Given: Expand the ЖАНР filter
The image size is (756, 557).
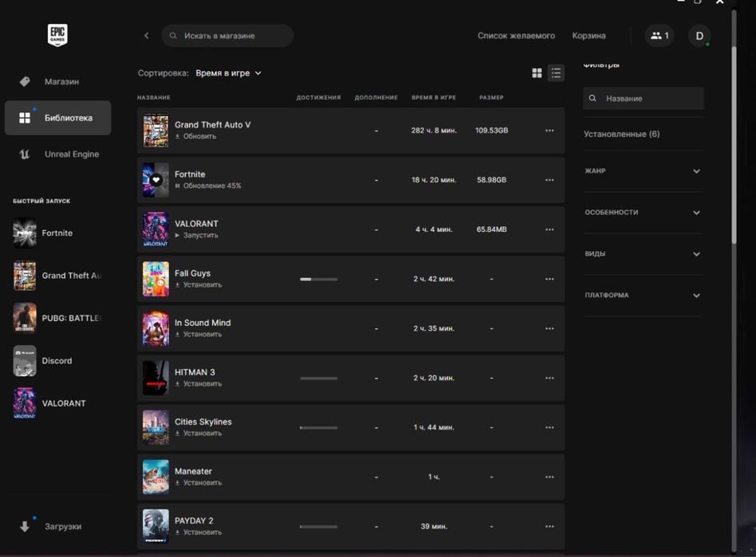Looking at the screenshot, I should coord(644,171).
